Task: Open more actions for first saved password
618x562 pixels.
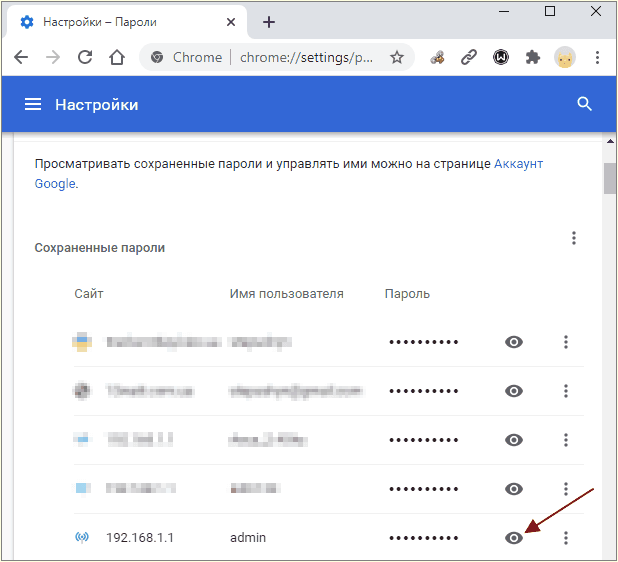Action: coord(566,342)
